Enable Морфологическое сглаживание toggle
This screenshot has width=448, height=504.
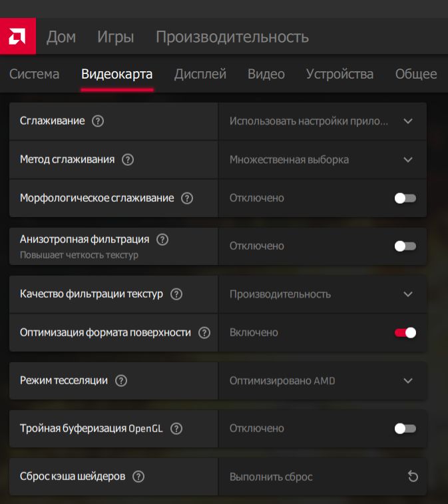click(405, 198)
